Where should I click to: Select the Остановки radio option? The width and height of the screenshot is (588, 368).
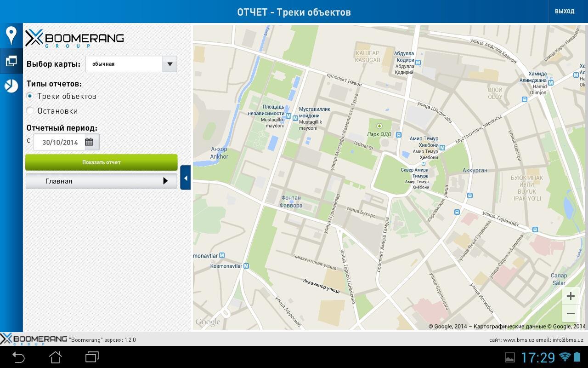coord(30,111)
